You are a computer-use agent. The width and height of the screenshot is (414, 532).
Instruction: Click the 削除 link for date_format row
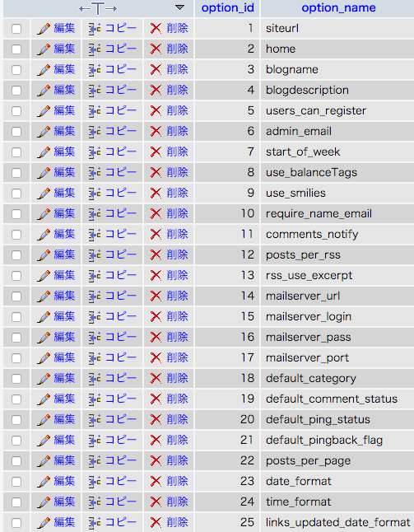point(177,481)
